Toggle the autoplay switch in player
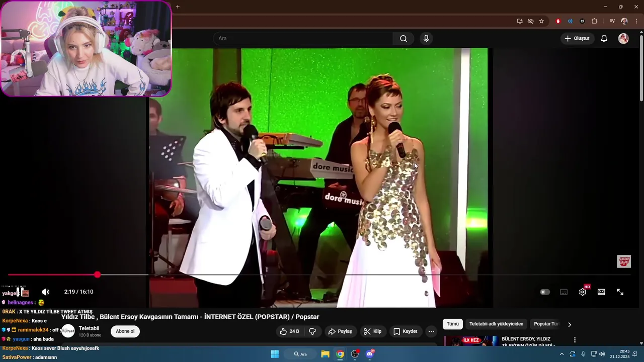Screen dimensions: 644x362 point(545,292)
